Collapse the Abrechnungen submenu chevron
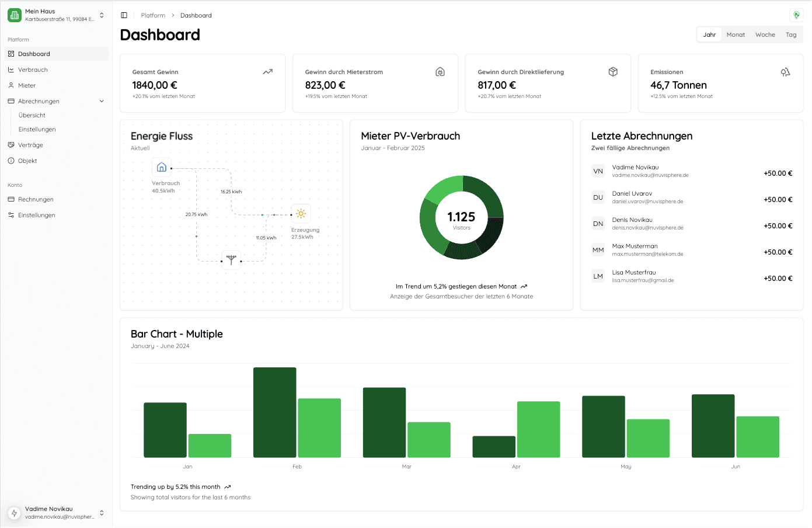Viewport: 812px width, 528px height. click(102, 100)
